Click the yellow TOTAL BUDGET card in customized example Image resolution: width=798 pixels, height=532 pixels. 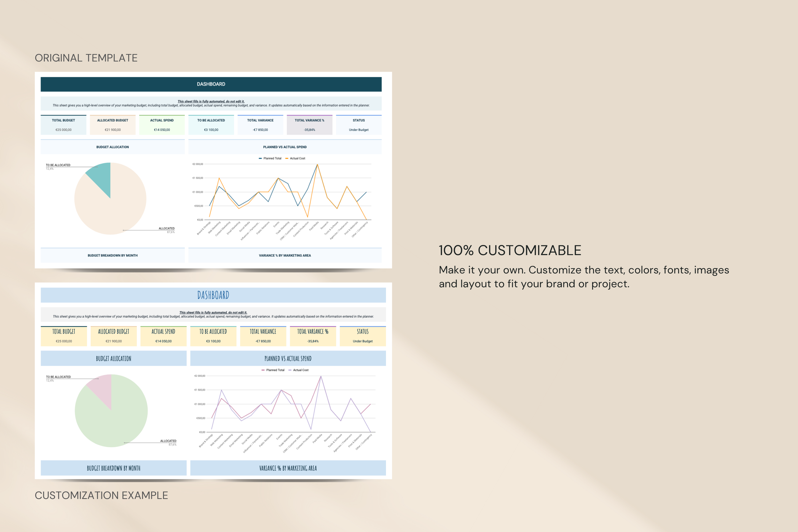[64, 336]
